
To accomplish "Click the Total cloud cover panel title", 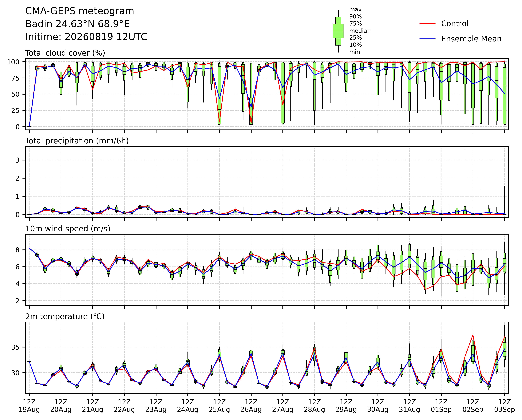I will click(65, 53).
